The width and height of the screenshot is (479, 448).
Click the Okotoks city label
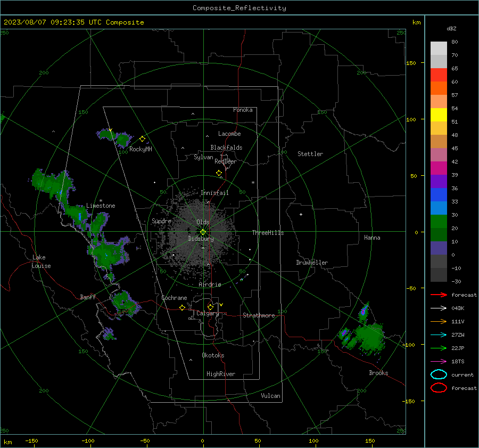click(213, 355)
